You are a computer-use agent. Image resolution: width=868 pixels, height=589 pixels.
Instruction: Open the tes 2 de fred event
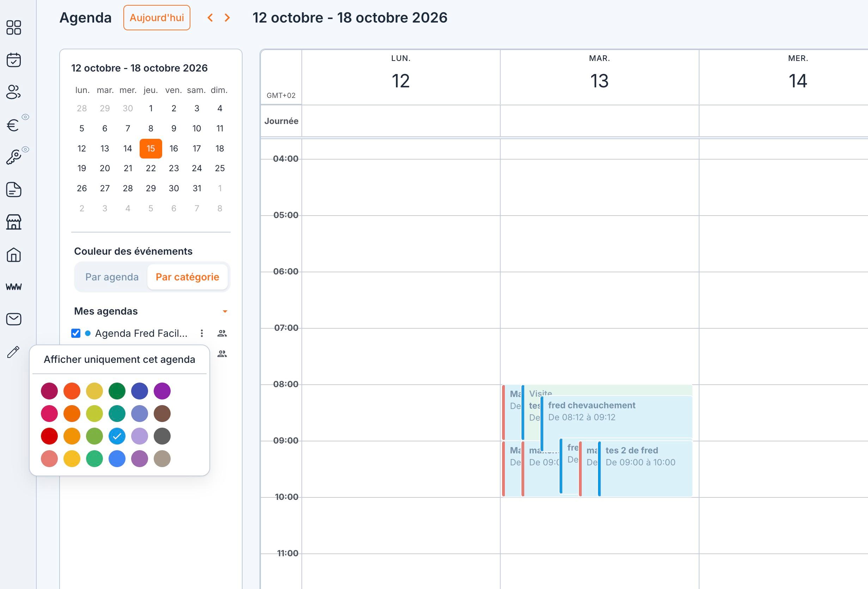(646, 469)
